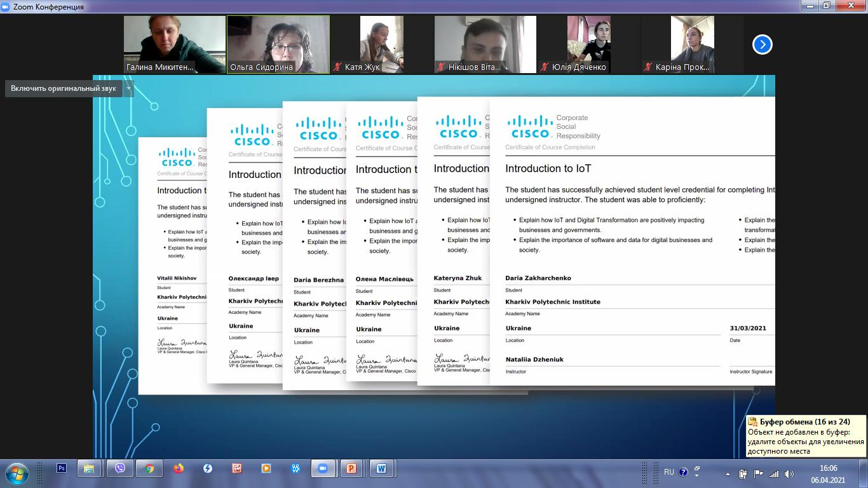
Task: Open Microsoft Word from the taskbar
Action: click(x=381, y=468)
